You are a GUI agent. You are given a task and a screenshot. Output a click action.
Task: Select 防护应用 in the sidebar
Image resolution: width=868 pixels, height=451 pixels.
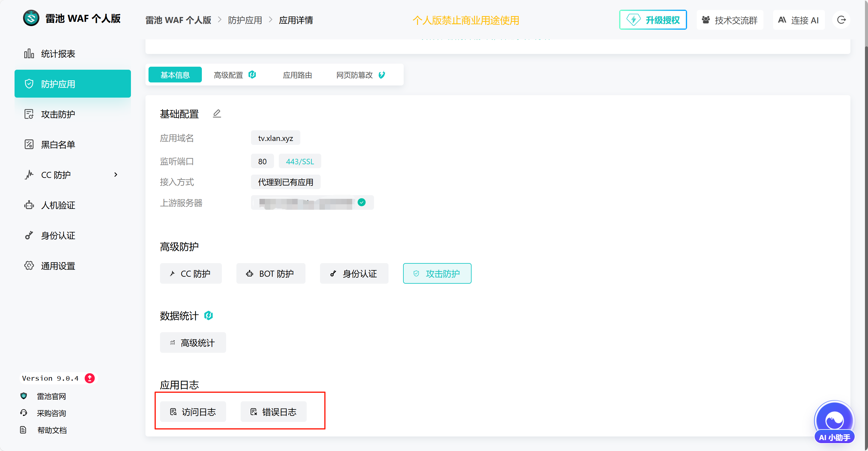pos(72,84)
